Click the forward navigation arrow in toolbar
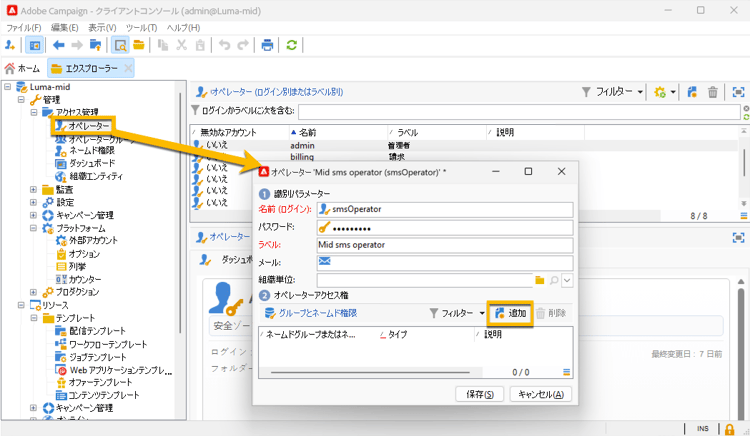750x436 pixels. pyautogui.click(x=77, y=45)
